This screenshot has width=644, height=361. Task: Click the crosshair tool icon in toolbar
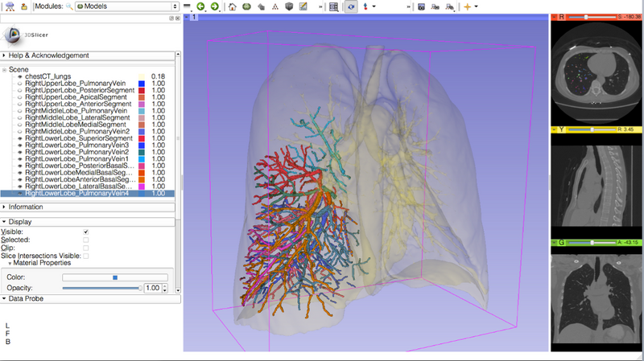(467, 6)
